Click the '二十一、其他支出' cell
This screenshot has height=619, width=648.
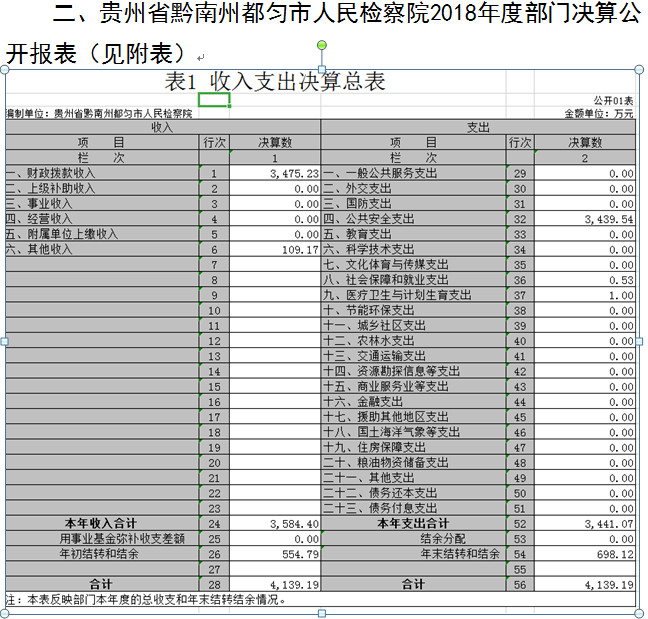(x=413, y=478)
